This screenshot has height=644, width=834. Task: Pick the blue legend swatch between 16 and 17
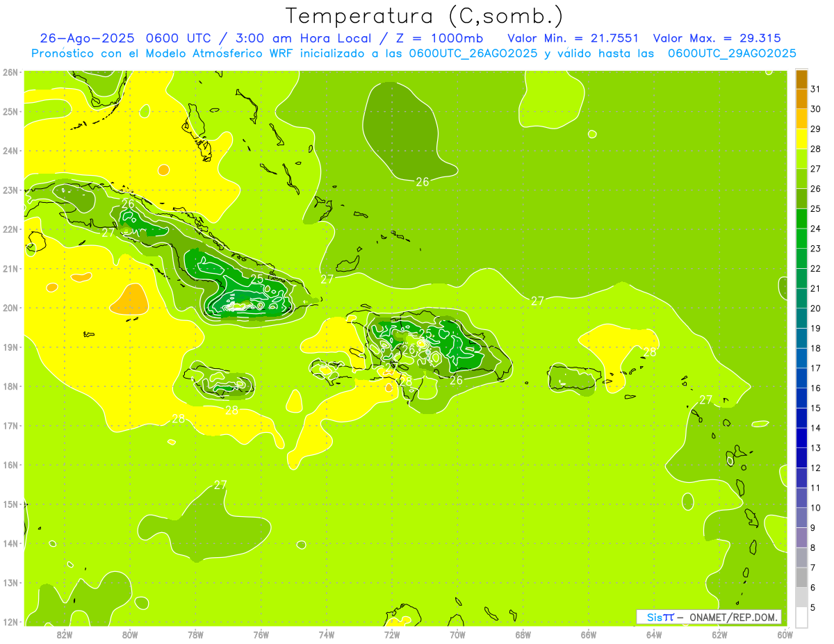click(801, 378)
